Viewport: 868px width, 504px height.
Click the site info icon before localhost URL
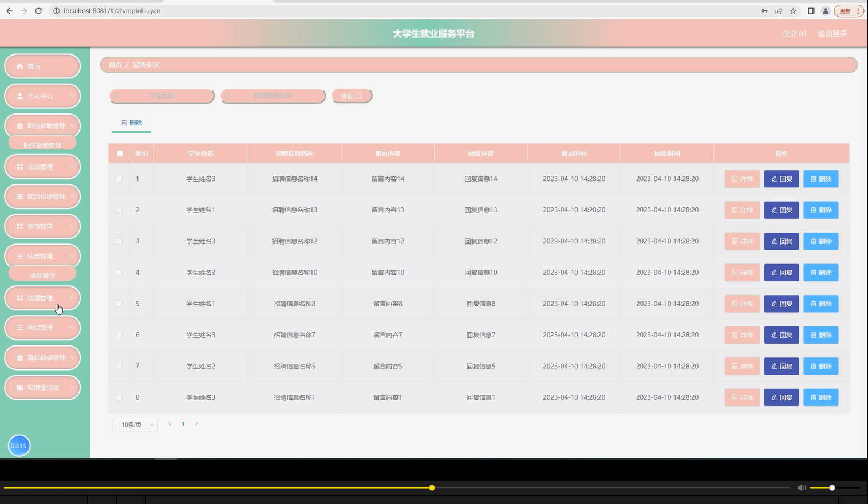[57, 11]
